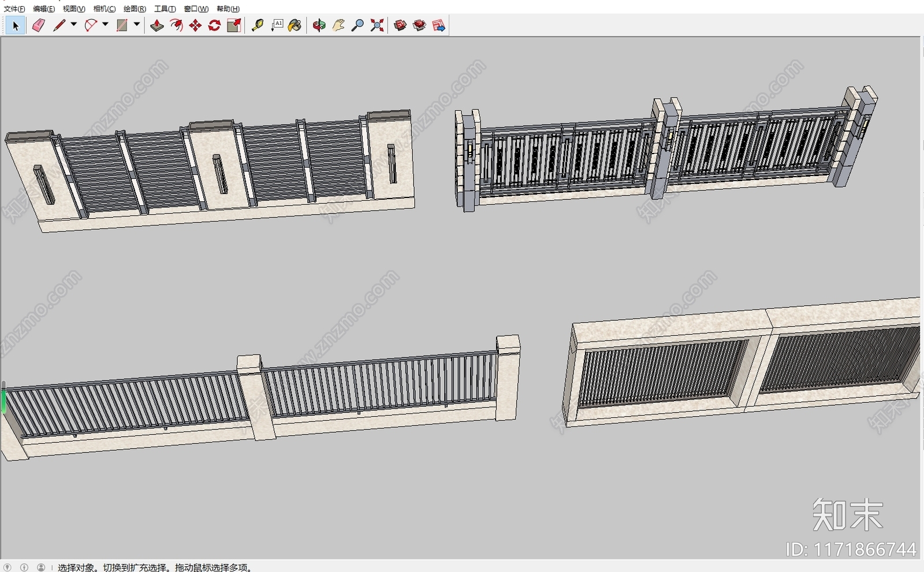The height and width of the screenshot is (572, 924).
Task: Open the 编辑(E) menu
Action: click(44, 9)
